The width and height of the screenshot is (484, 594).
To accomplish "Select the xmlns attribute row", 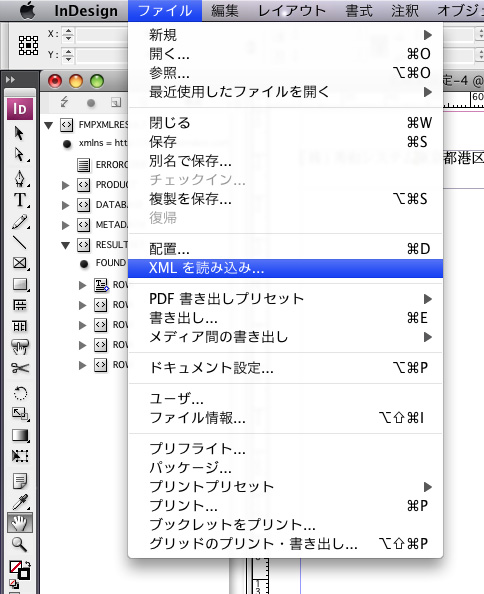I will [x=96, y=143].
